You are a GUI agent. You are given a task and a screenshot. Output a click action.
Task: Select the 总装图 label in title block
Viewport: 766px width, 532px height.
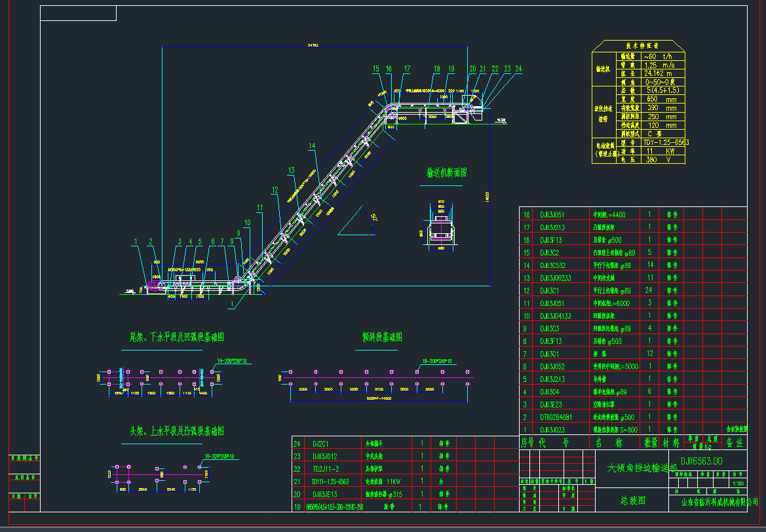(633, 500)
